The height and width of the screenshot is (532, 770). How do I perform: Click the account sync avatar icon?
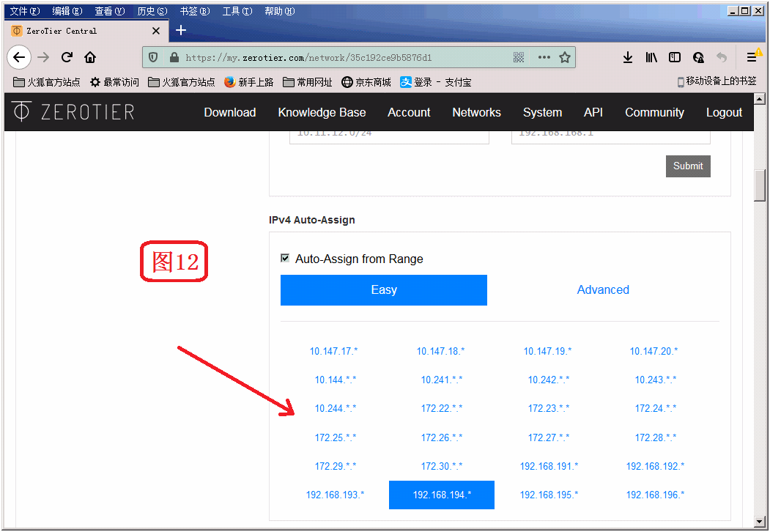[x=698, y=57]
